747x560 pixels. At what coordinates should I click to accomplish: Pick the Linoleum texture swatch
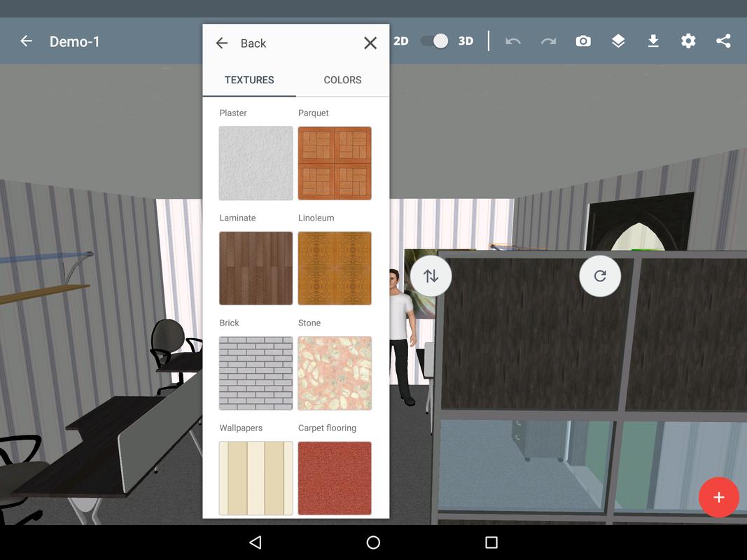click(x=335, y=268)
